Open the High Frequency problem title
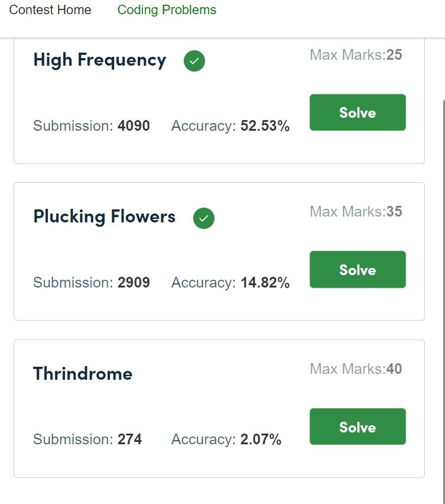The height and width of the screenshot is (504, 445). click(99, 60)
